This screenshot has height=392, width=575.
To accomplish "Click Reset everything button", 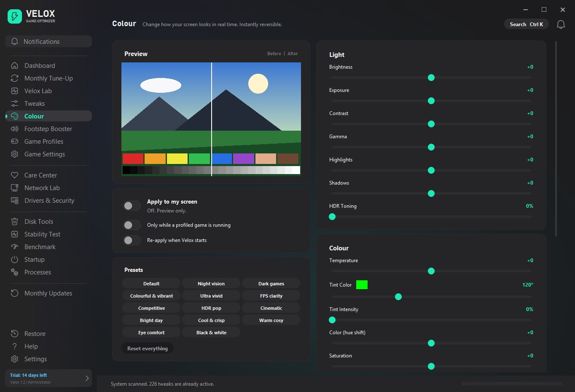I will (148, 349).
